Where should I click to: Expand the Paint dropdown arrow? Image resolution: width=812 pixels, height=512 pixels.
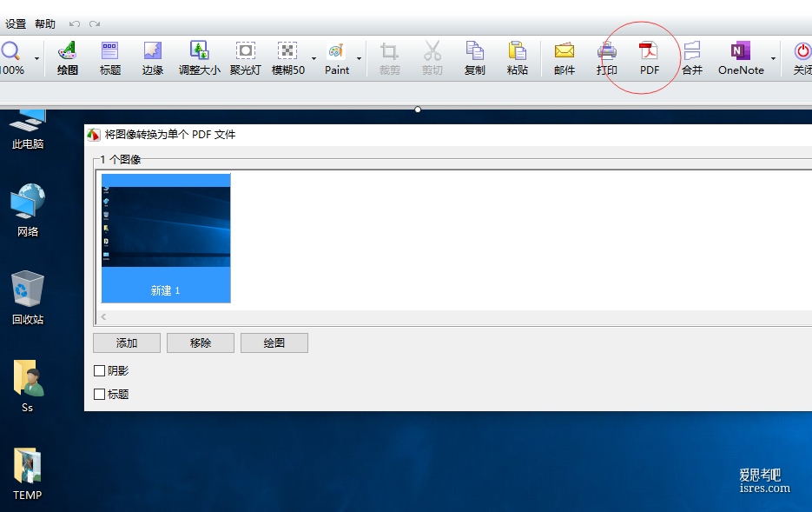[x=359, y=58]
